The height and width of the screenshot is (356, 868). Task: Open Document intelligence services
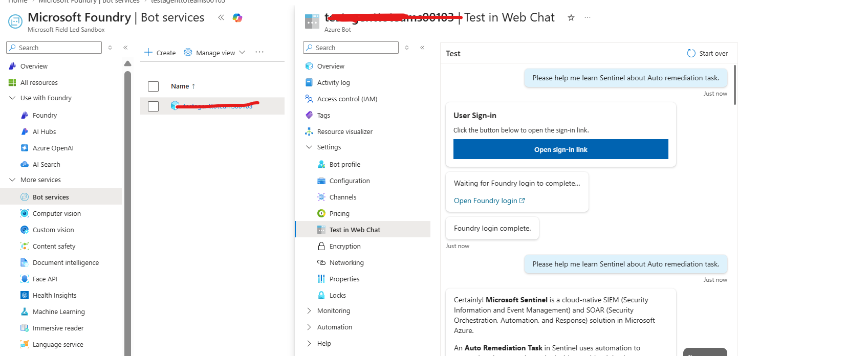66,262
